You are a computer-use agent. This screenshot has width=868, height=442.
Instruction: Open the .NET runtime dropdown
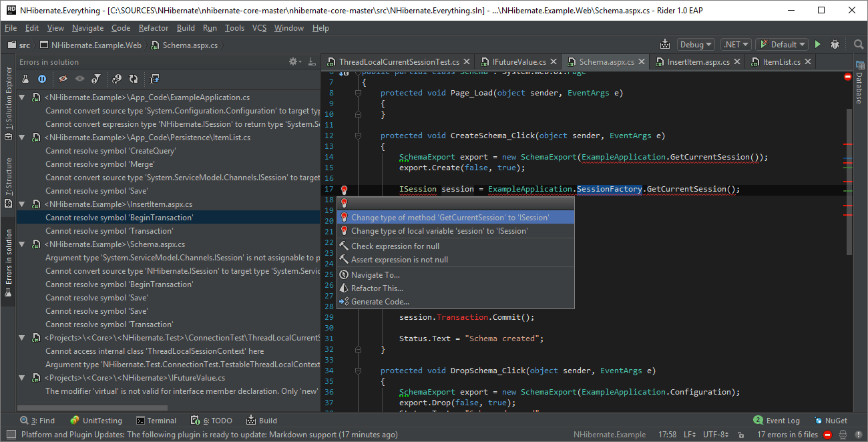pos(736,45)
